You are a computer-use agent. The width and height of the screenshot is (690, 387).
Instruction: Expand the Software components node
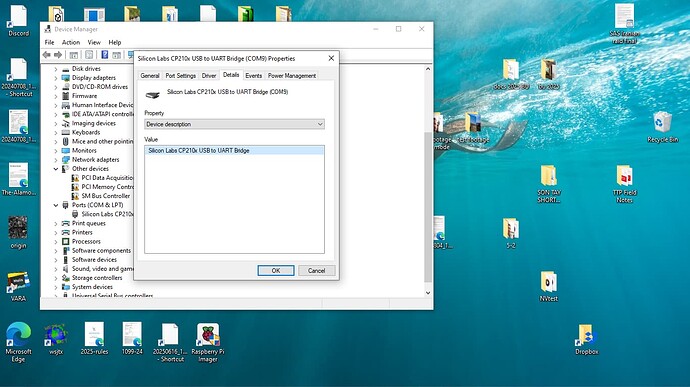tap(56, 251)
